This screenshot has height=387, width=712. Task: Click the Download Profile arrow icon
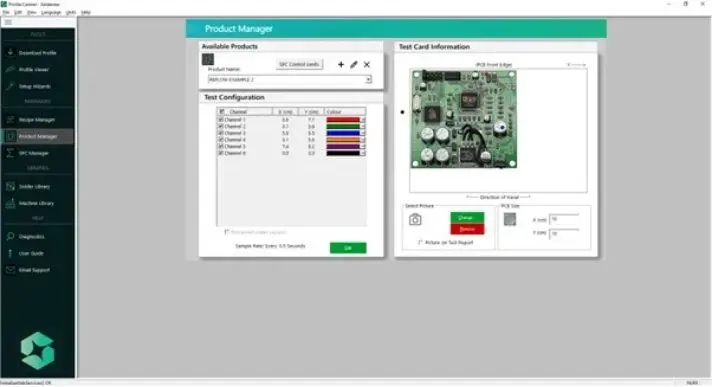10,53
